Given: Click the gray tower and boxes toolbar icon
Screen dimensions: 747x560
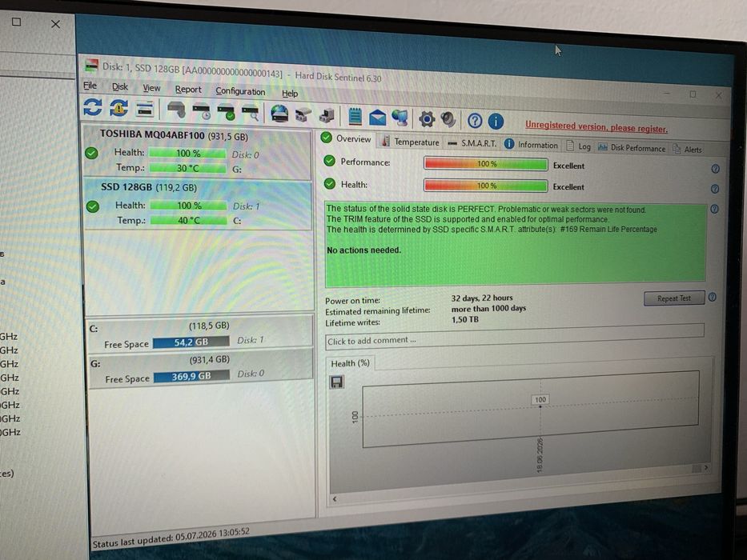Looking at the screenshot, I should [327, 116].
